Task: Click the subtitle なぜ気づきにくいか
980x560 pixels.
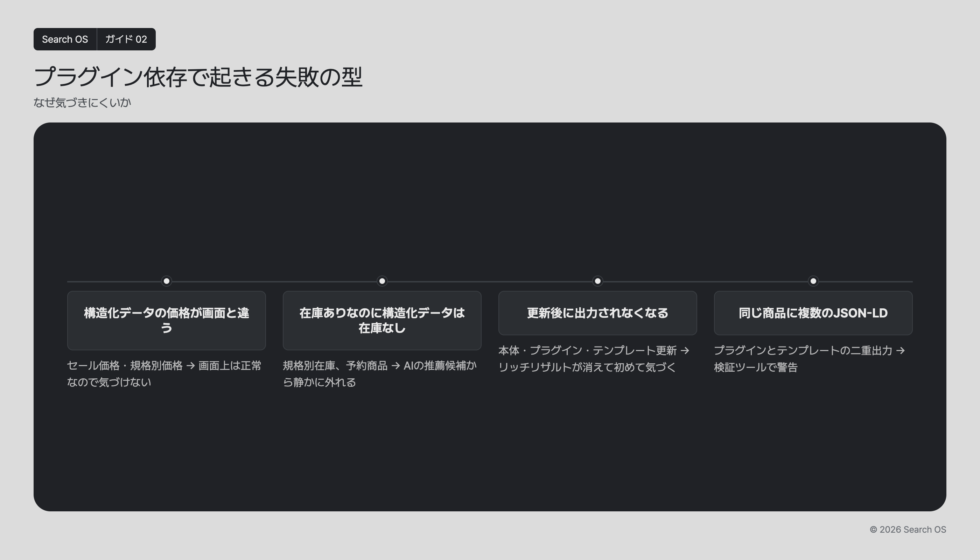Action: pyautogui.click(x=82, y=102)
